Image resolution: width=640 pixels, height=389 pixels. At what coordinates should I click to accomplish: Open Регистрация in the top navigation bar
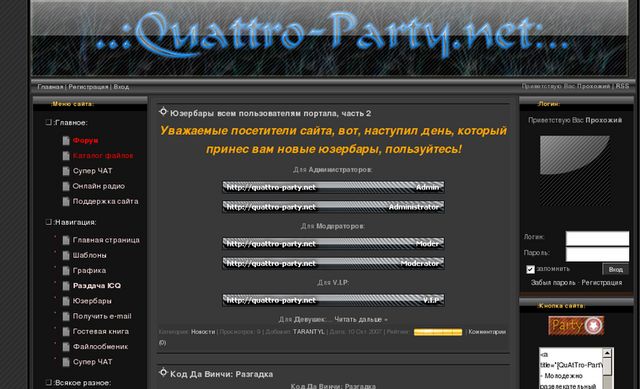[x=88, y=87]
